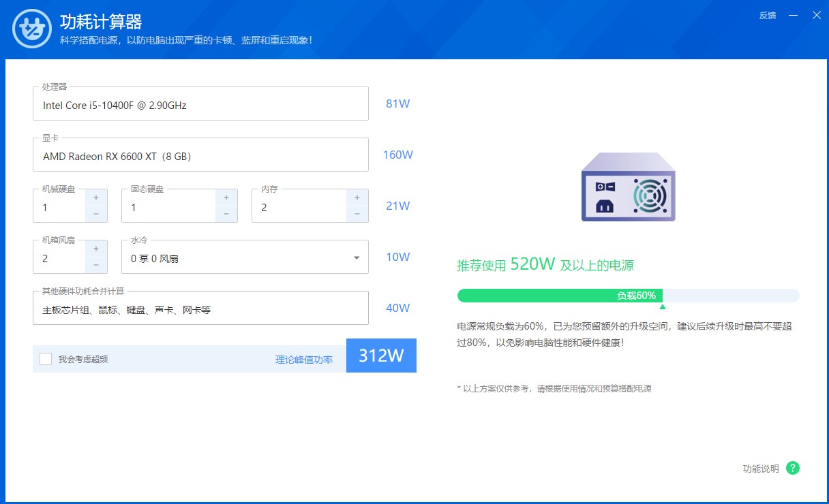Click the green help question mark icon
This screenshot has height=504, width=829.
[x=792, y=468]
